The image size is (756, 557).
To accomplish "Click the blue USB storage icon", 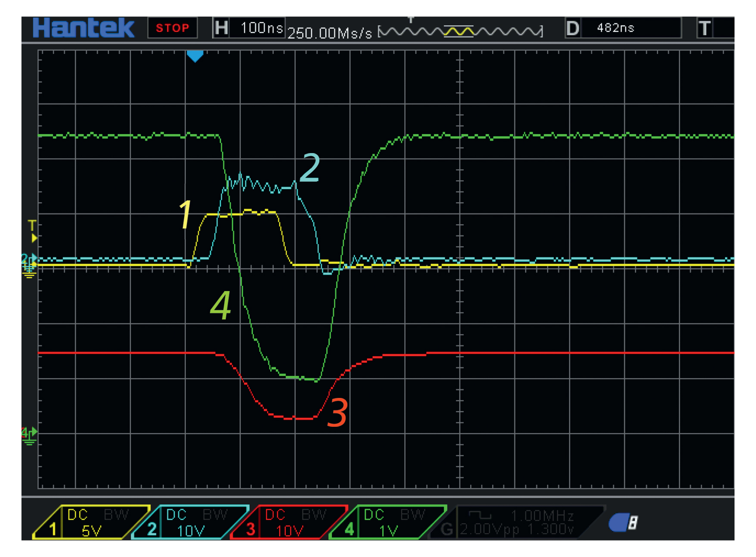I will point(623,523).
